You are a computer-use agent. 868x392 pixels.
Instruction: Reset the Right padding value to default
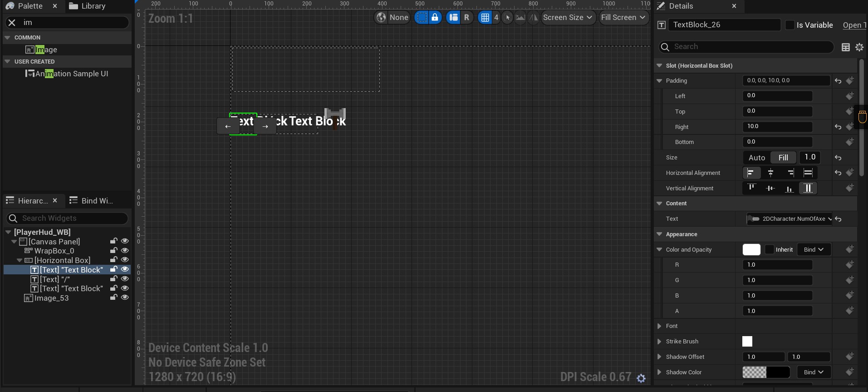[x=838, y=127]
